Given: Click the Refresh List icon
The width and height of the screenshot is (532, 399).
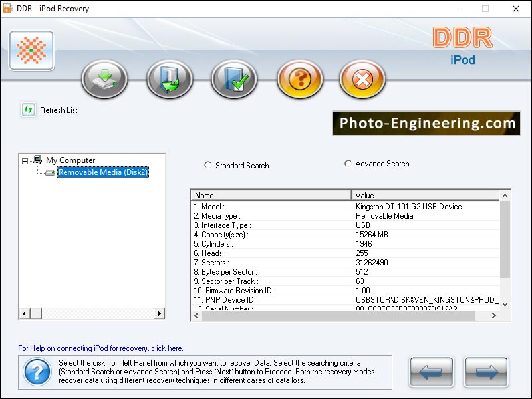Looking at the screenshot, I should tap(27, 109).
